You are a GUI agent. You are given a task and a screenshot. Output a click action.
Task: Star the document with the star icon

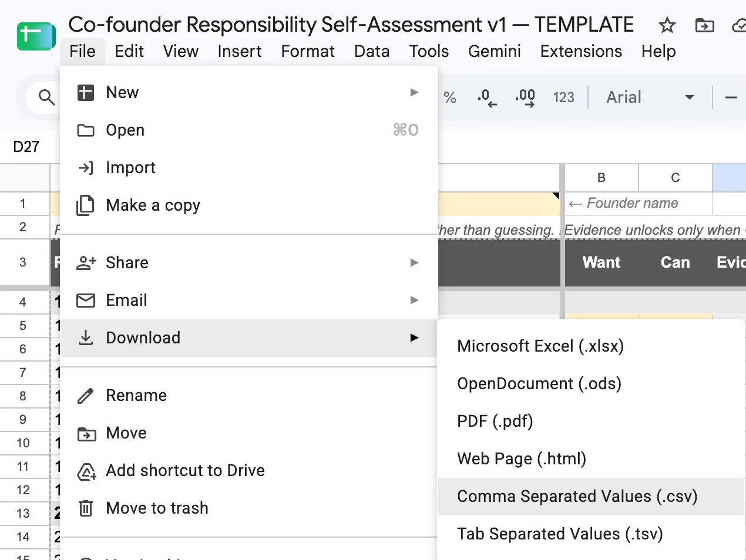(667, 25)
